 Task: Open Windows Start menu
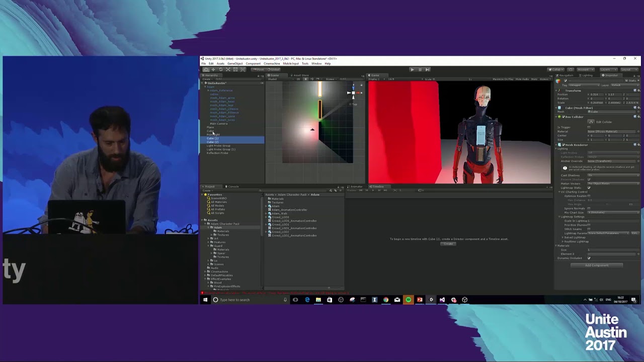pyautogui.click(x=205, y=300)
